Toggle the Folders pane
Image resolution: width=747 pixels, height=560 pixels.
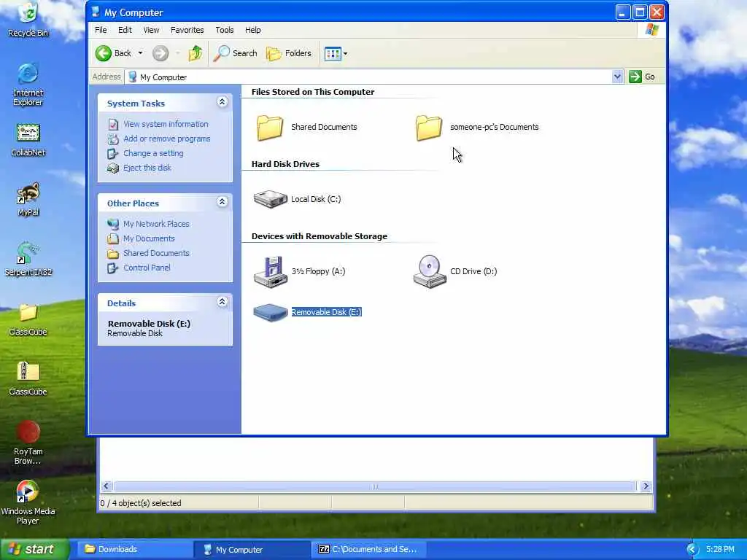[289, 53]
